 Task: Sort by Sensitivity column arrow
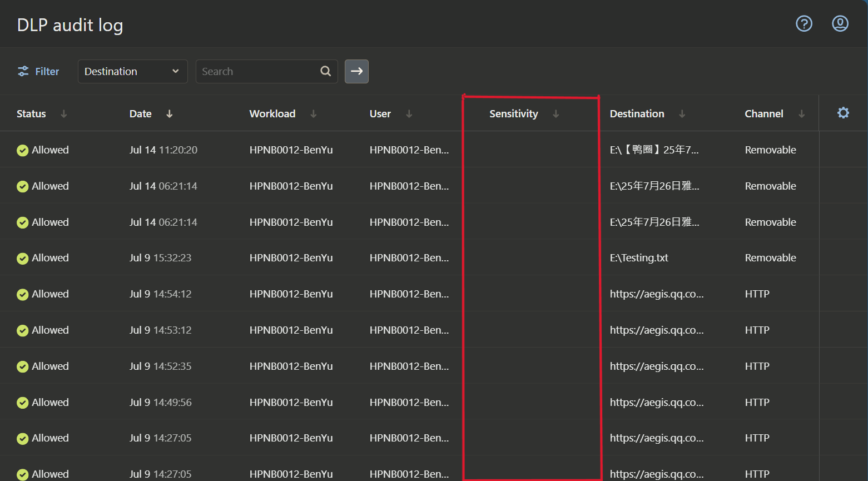click(556, 114)
